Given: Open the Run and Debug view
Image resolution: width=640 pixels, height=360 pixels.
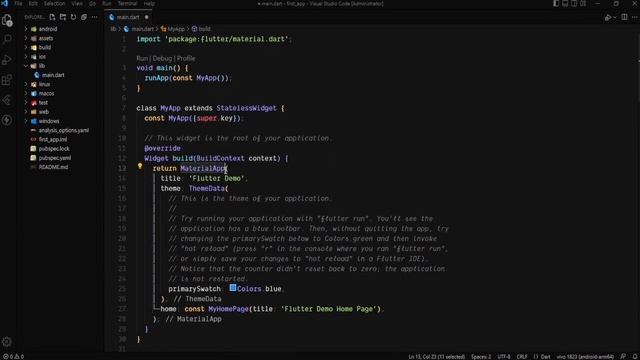Looking at the screenshot, I should pos(7,60).
